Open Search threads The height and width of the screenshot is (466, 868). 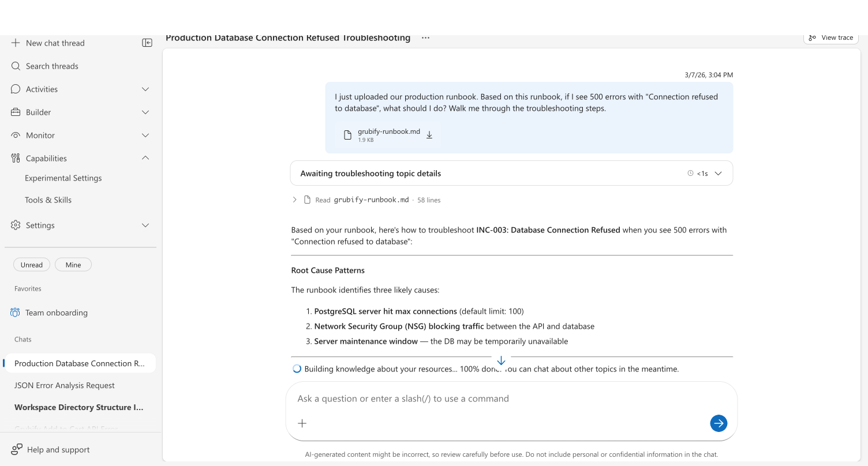pyautogui.click(x=52, y=66)
